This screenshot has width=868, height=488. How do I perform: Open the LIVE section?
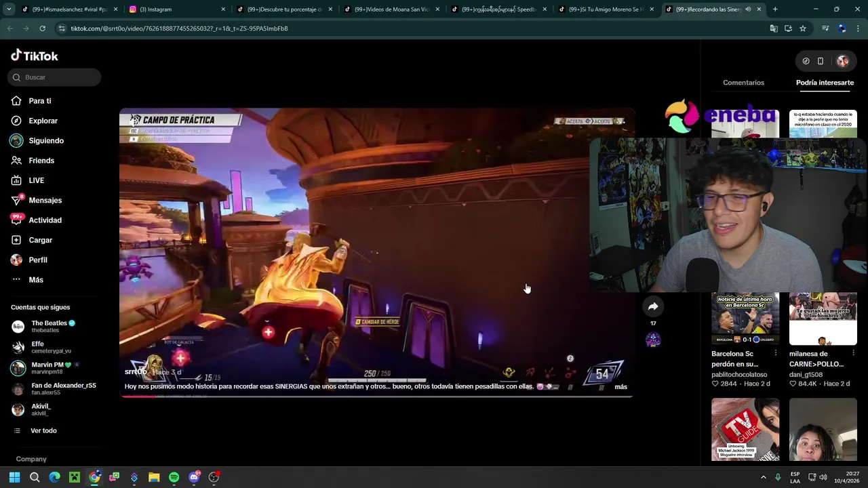coord(36,180)
